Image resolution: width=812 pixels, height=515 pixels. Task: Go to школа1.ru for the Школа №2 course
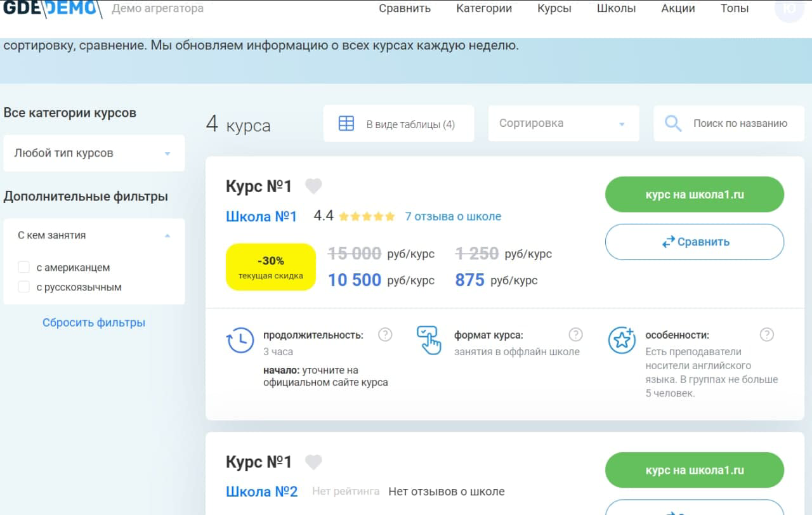tap(695, 471)
